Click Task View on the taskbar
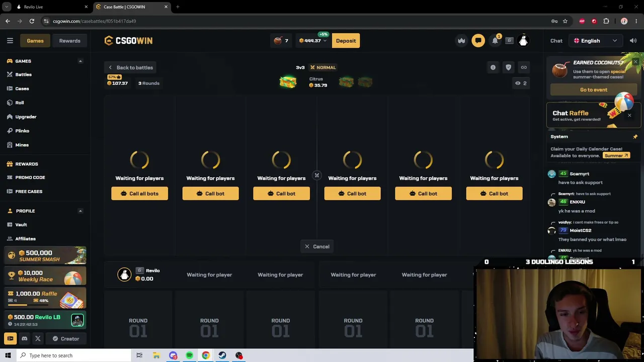Screen dimensions: 644x362 tap(139, 355)
